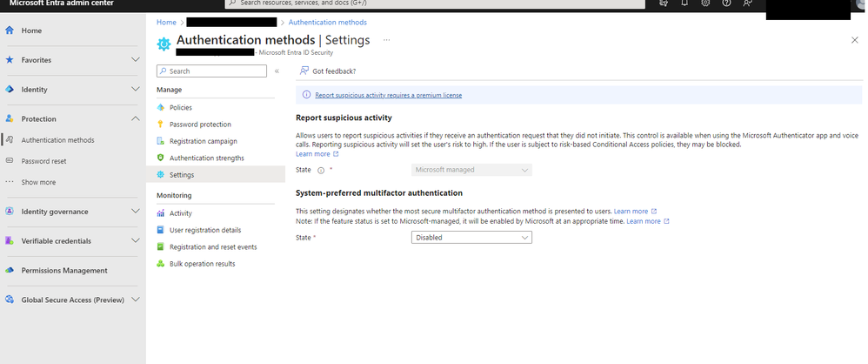This screenshot has height=364, width=868.
Task: Expand the Identity section chevron
Action: coord(136,89)
